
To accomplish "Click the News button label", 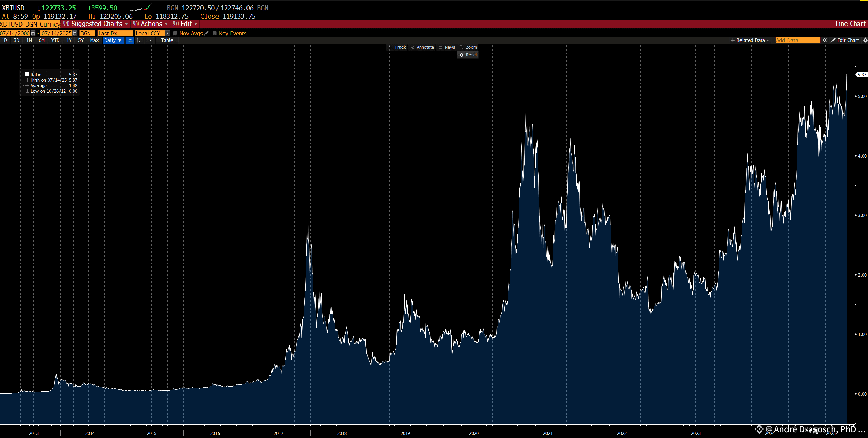I will pos(450,47).
